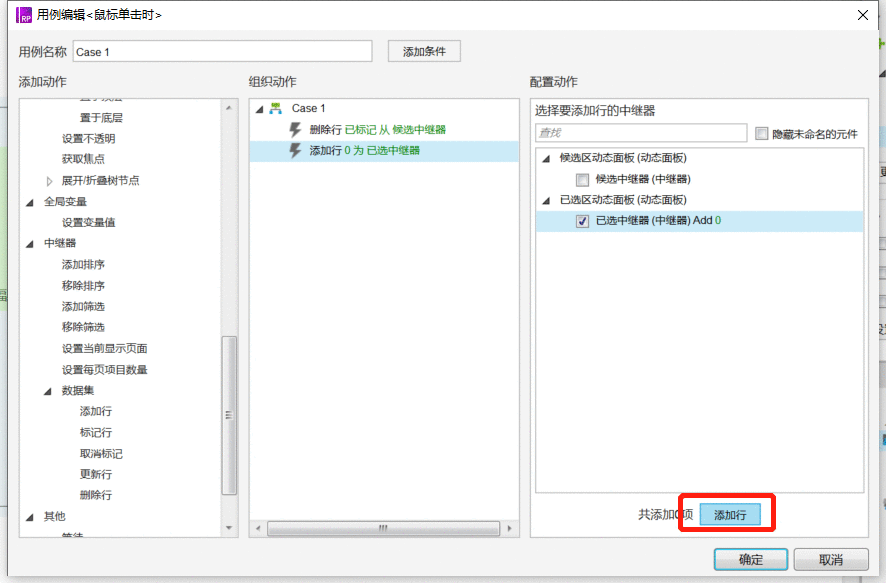Choose 移除筛选 action
Image resolution: width=886 pixels, height=583 pixels.
point(83,327)
